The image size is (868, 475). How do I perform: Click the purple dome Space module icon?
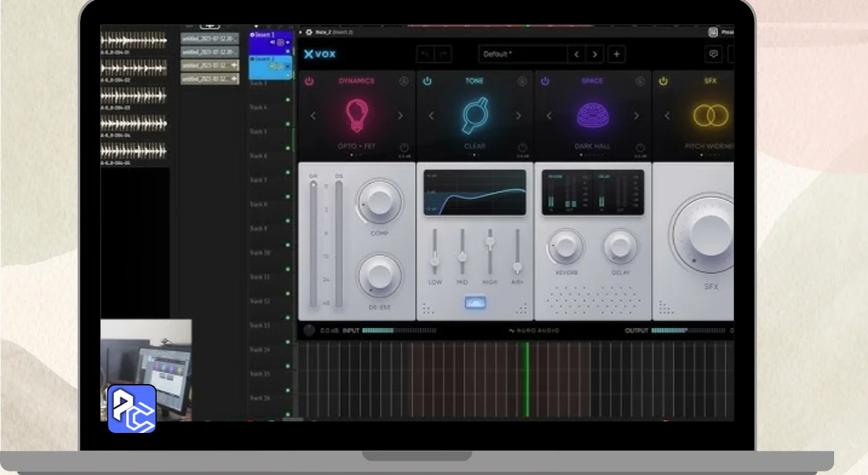592,115
